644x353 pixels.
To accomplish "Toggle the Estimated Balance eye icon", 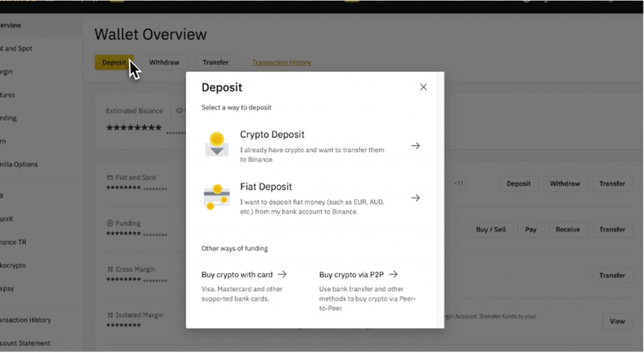I will [179, 111].
